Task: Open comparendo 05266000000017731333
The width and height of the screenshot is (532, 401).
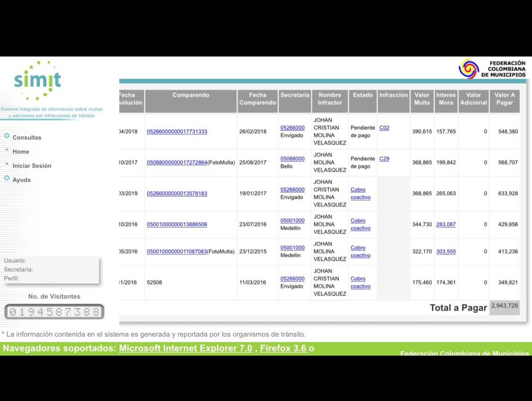Action: click(177, 132)
